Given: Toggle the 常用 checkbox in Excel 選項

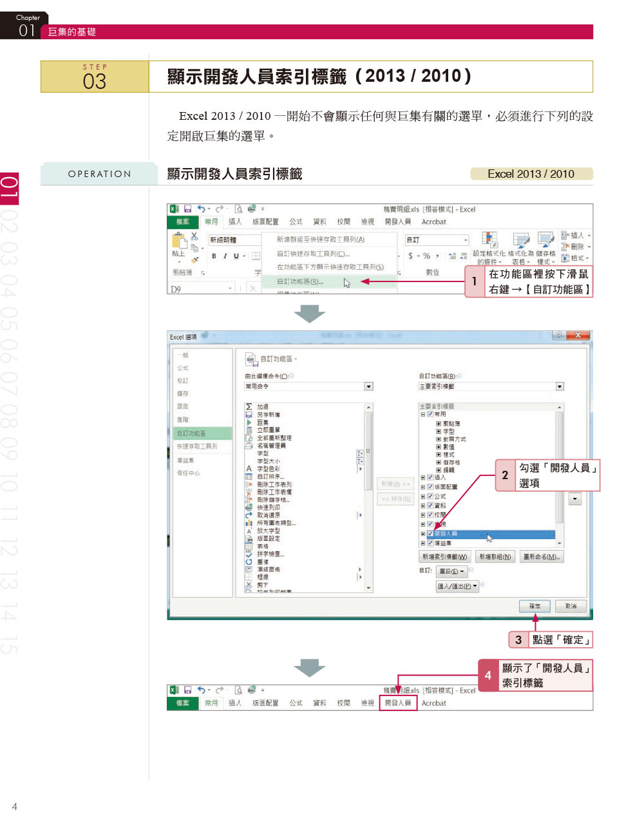Looking at the screenshot, I should tap(431, 414).
